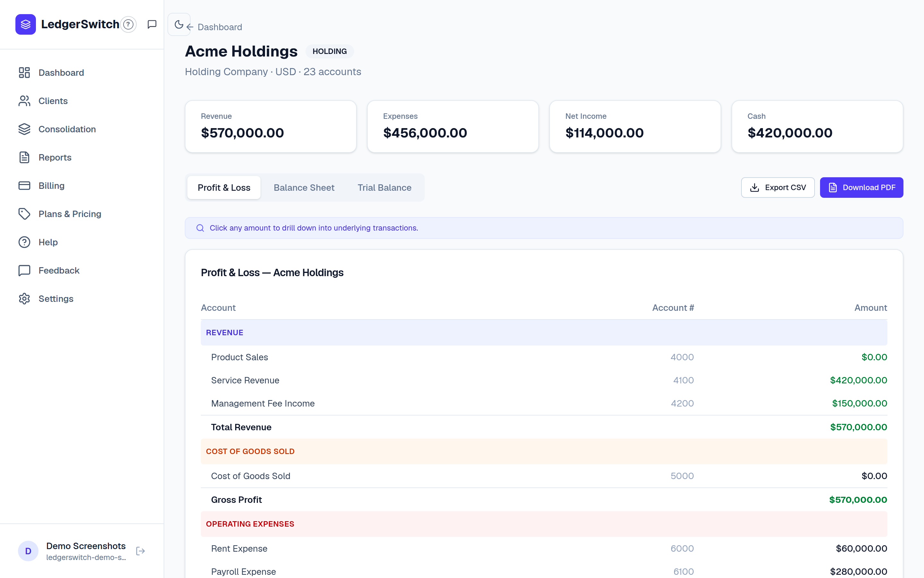Viewport: 924px width, 578px height.
Task: Open the help question-mark icon beside LedgerSwitch
Action: coord(128,24)
